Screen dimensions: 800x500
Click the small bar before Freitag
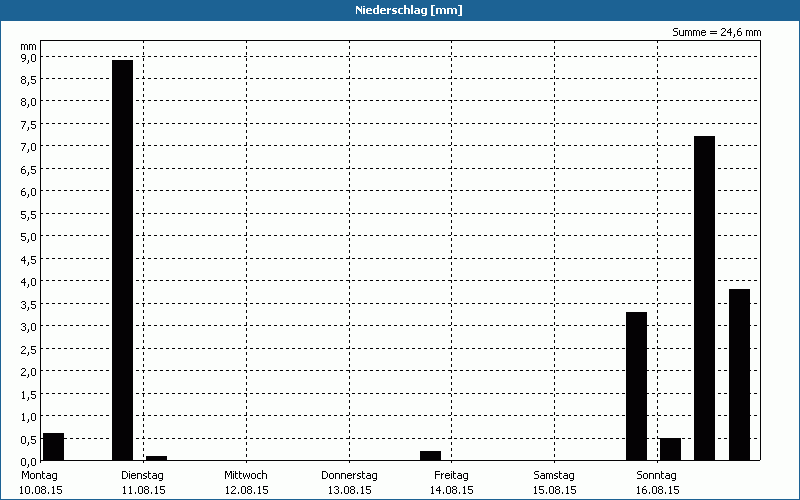coord(431,456)
